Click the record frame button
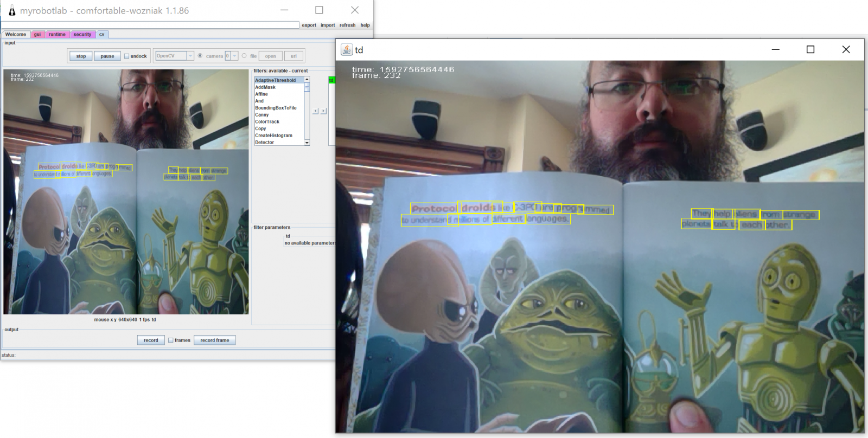Viewport: 868px width, 438px height. click(215, 340)
